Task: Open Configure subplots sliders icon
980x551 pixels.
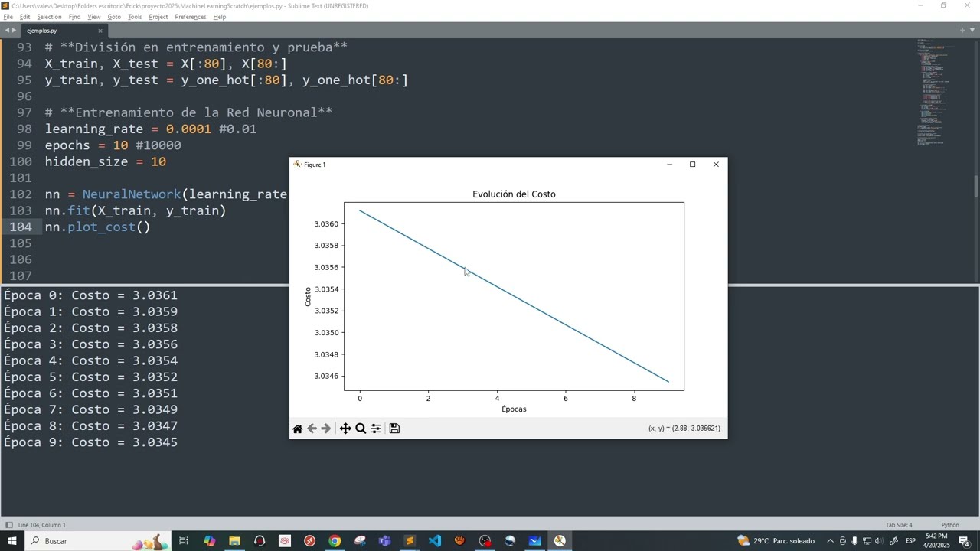Action: 376,429
